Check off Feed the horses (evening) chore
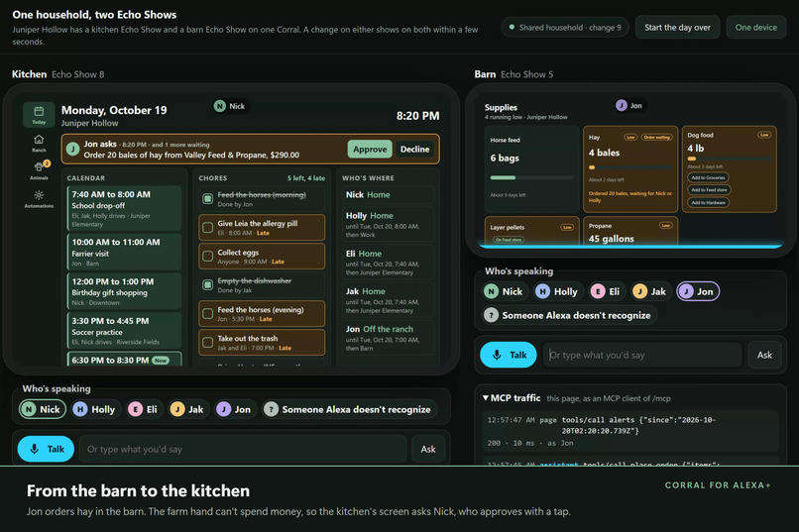 pyautogui.click(x=208, y=314)
